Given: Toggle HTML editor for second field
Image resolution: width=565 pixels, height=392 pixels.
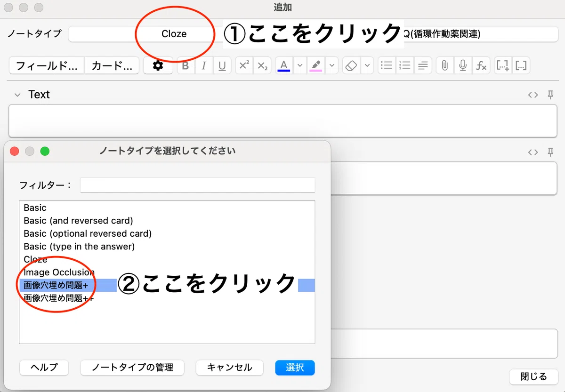Looking at the screenshot, I should [533, 152].
